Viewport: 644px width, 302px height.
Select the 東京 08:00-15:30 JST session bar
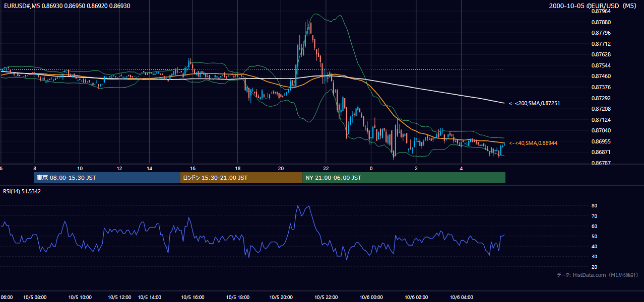pos(107,178)
